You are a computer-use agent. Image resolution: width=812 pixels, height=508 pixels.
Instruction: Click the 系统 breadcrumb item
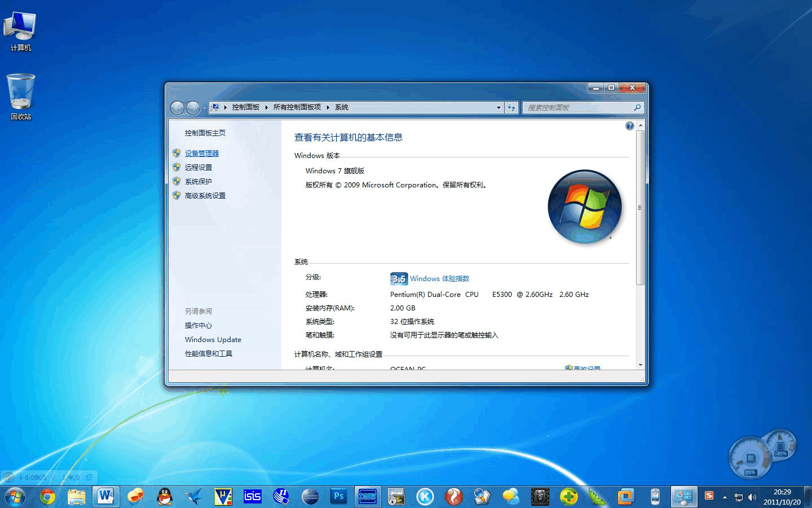pyautogui.click(x=341, y=107)
